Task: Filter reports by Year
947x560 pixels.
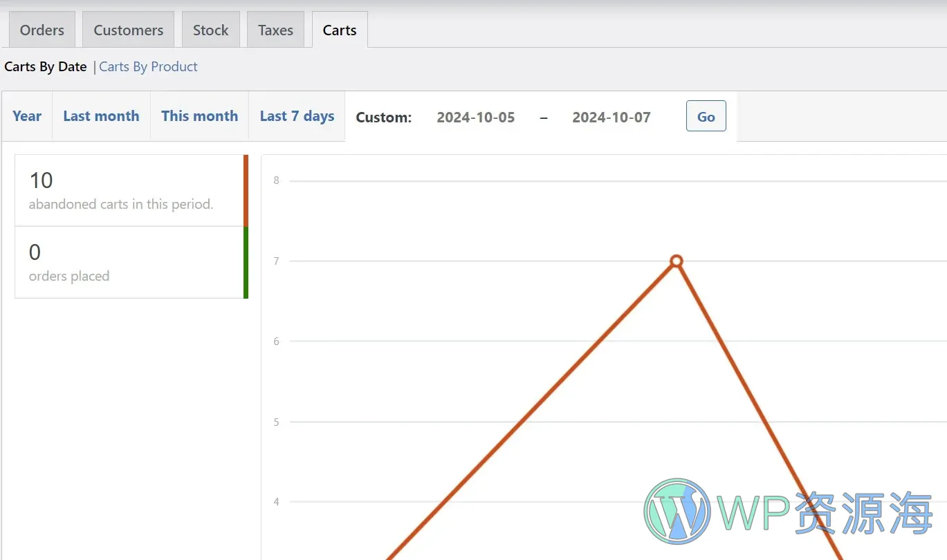Action: (27, 116)
